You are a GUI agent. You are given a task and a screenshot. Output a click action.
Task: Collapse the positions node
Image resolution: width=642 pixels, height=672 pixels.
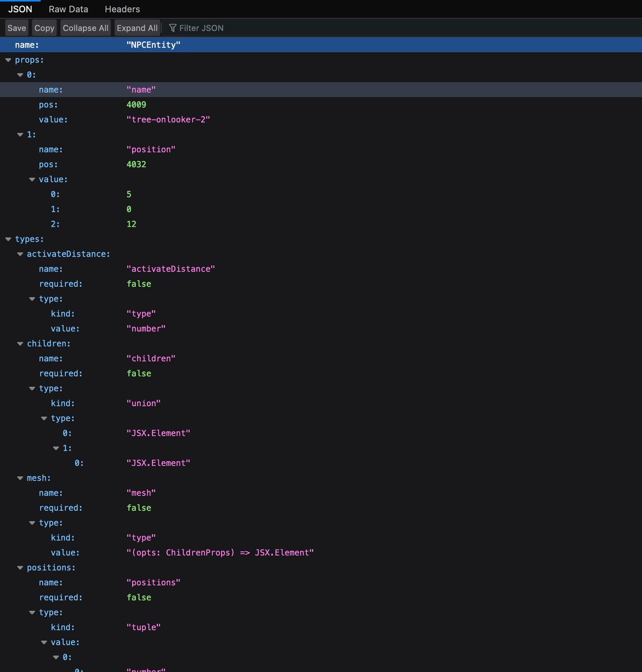click(x=20, y=567)
